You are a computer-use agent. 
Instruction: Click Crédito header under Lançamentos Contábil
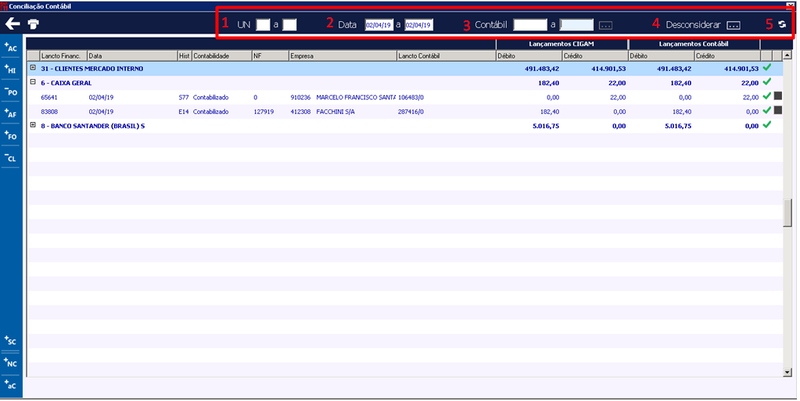coord(727,56)
